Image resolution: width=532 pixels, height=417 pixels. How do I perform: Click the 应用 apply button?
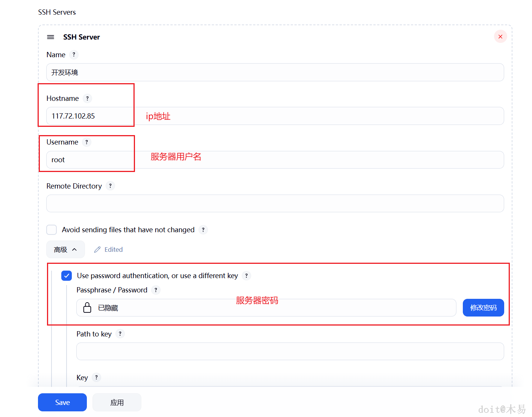pos(117,402)
